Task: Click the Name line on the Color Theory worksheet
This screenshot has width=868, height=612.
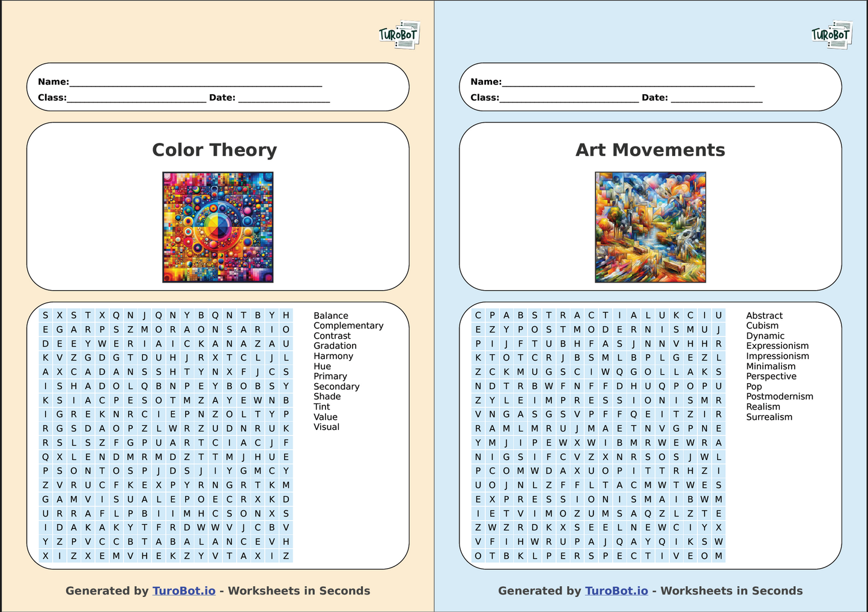Action: pyautogui.click(x=196, y=83)
